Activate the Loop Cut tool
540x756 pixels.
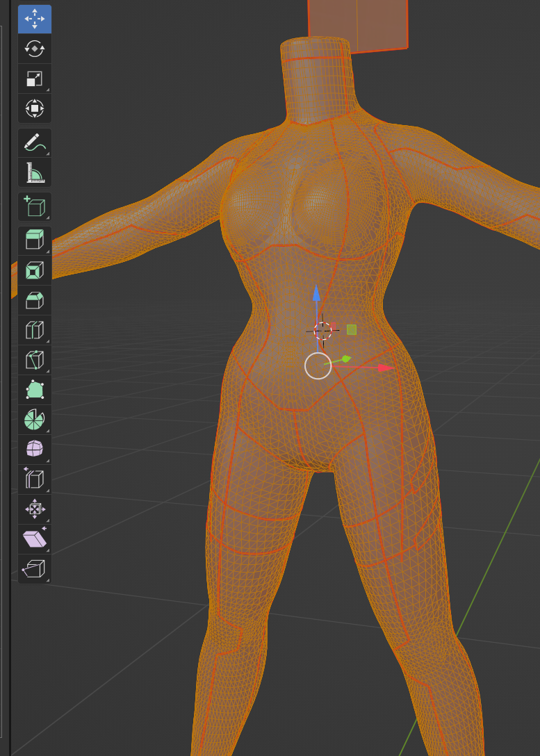(35, 330)
